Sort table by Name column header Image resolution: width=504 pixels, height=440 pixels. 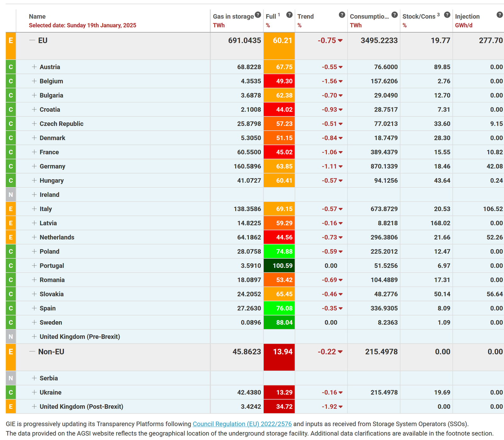click(37, 17)
